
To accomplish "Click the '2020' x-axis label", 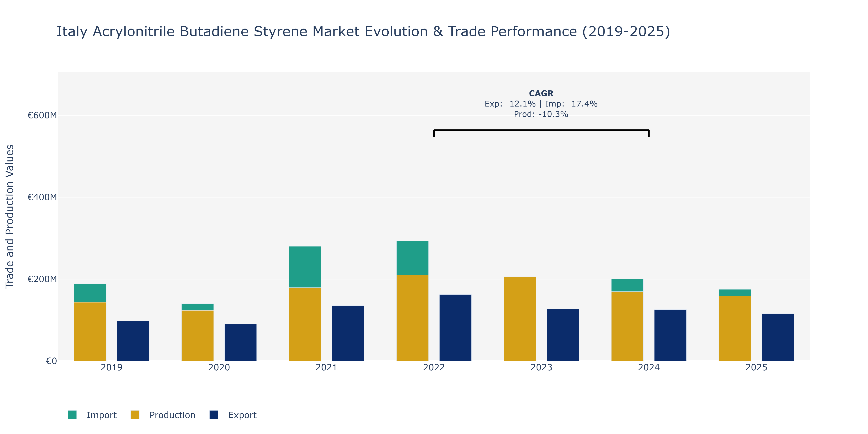I will point(219,367).
